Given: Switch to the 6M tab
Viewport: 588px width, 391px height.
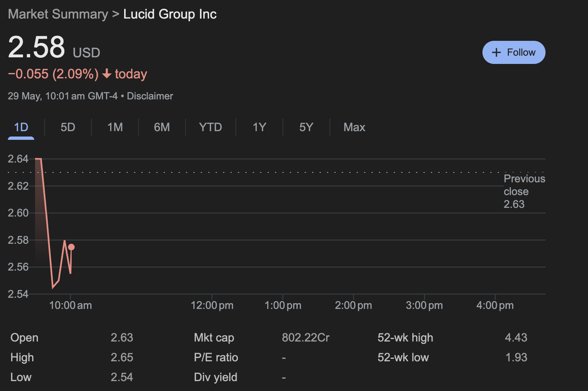Looking at the screenshot, I should coord(162,127).
